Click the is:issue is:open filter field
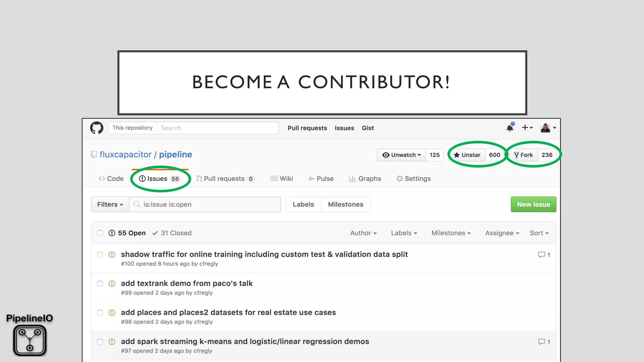Viewport: 644px width, 362px height. coord(205,204)
